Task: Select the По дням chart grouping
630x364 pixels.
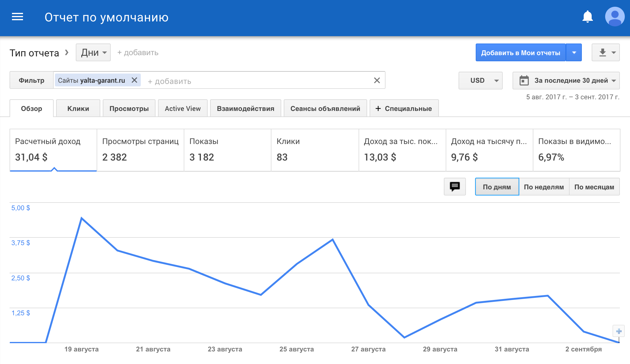Action: coord(497,187)
